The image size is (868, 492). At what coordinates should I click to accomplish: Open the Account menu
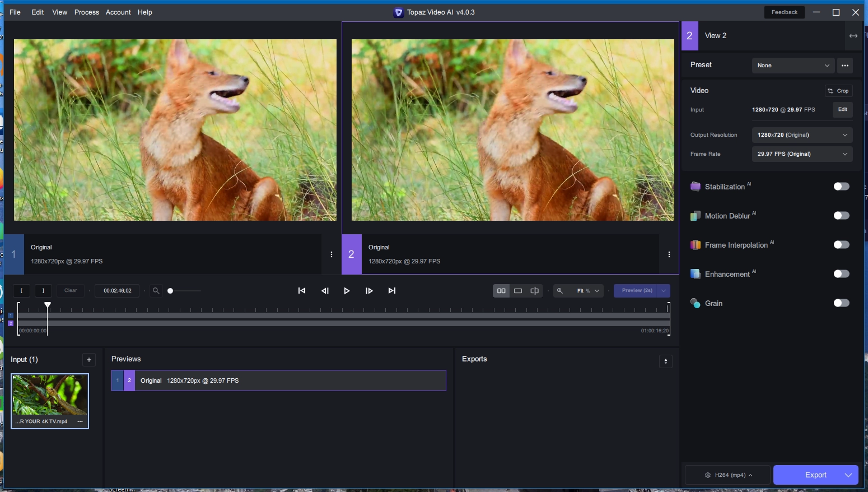(118, 12)
